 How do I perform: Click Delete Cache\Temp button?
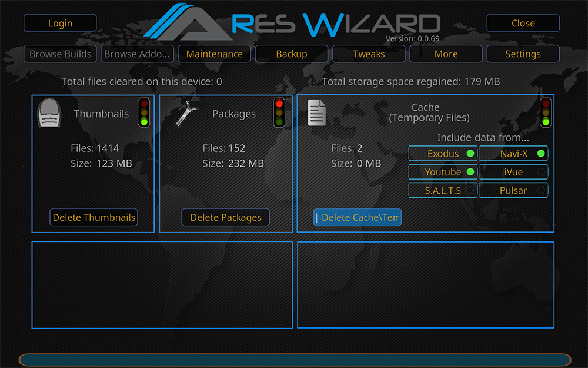[x=358, y=217]
